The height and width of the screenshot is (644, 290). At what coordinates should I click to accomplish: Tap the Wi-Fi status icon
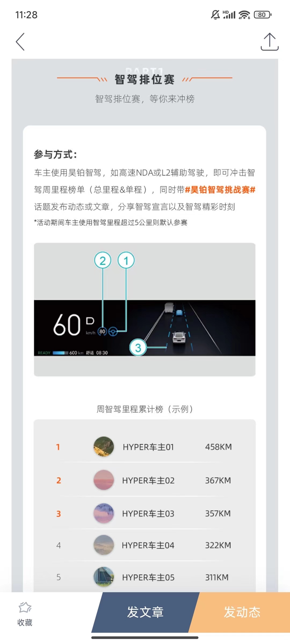(x=244, y=15)
